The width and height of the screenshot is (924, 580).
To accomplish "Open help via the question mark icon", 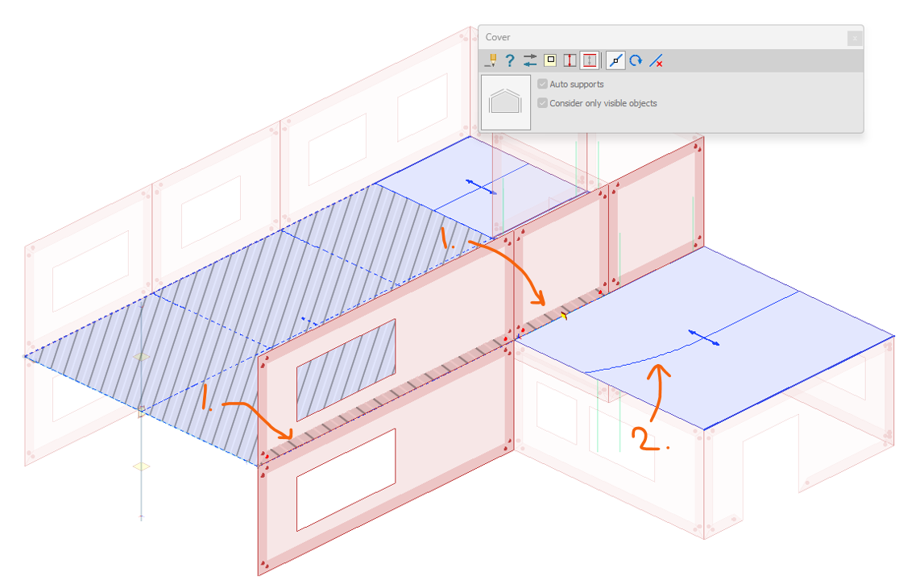I will 510,60.
